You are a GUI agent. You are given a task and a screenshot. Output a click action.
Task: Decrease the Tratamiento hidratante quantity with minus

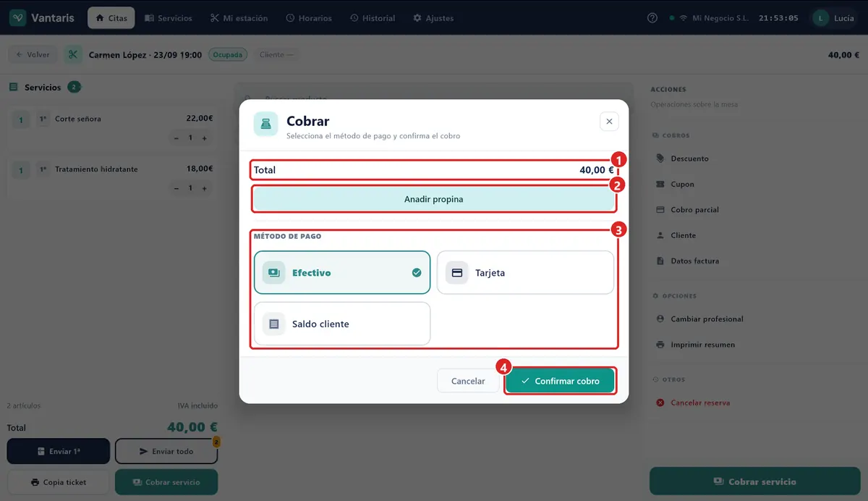[176, 188]
